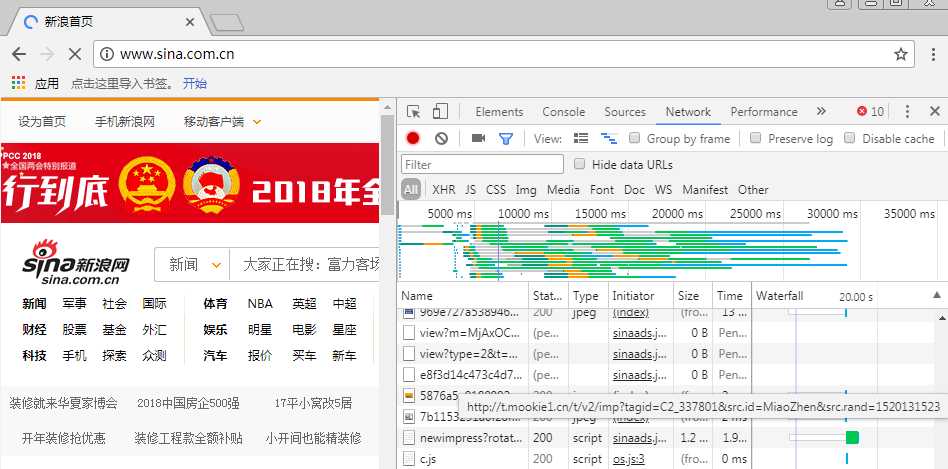Click the Sina logo

coord(76,262)
